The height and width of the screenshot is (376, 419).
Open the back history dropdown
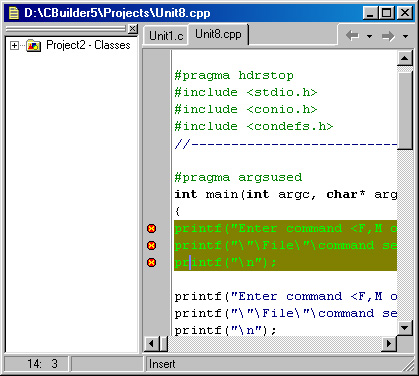tap(369, 36)
